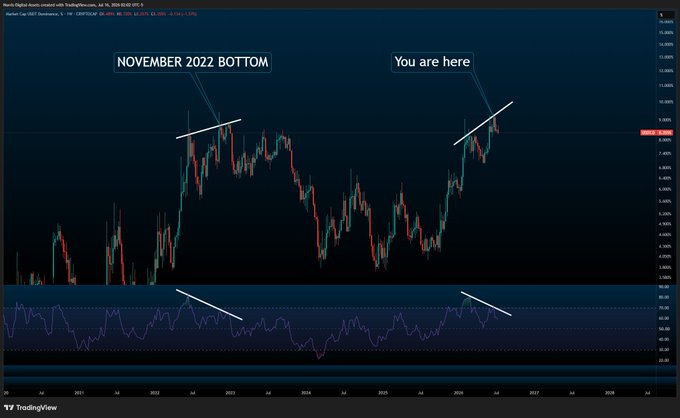Click the 2027 label on the time axis
This screenshot has height=418, width=680.
point(534,393)
